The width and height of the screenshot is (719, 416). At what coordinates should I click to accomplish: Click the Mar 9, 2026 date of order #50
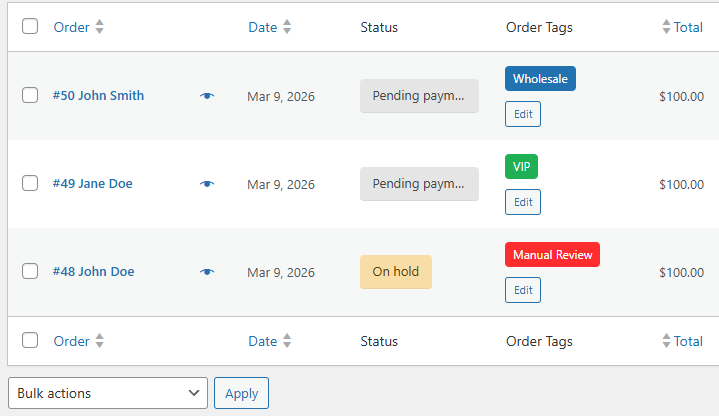click(281, 96)
